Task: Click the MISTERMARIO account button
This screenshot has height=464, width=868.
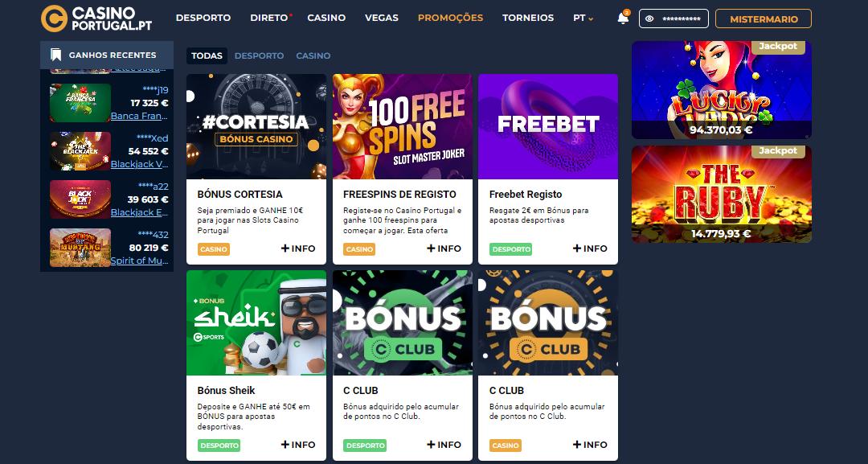Action: click(764, 18)
